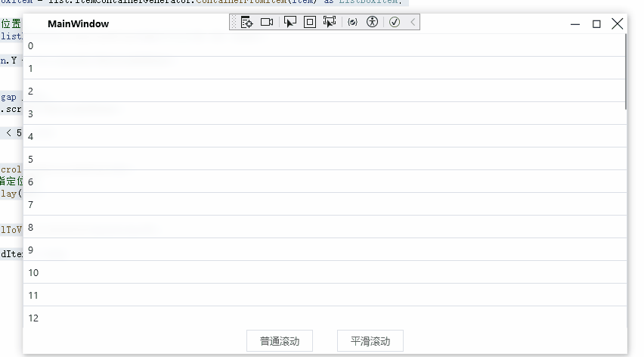Click the 平滑滚动 button
This screenshot has width=644, height=357.
[370, 341]
